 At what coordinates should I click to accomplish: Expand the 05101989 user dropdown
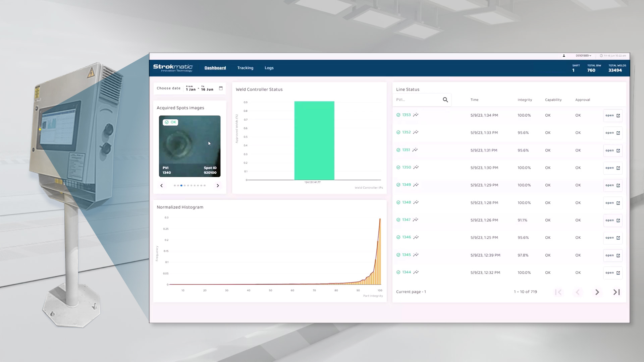coord(583,56)
